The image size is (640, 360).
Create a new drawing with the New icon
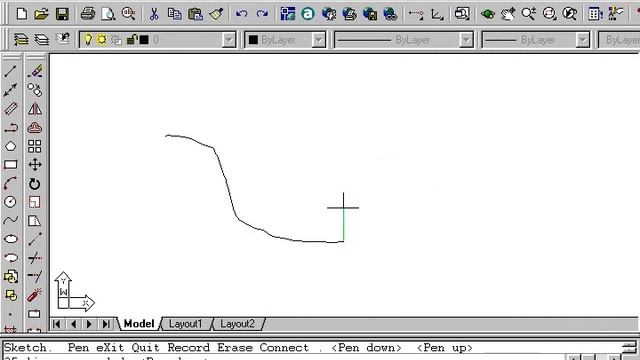[x=22, y=14]
